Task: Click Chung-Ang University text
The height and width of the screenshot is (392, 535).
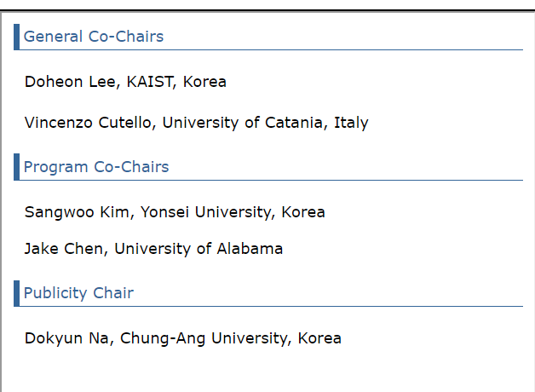Action: [204, 338]
